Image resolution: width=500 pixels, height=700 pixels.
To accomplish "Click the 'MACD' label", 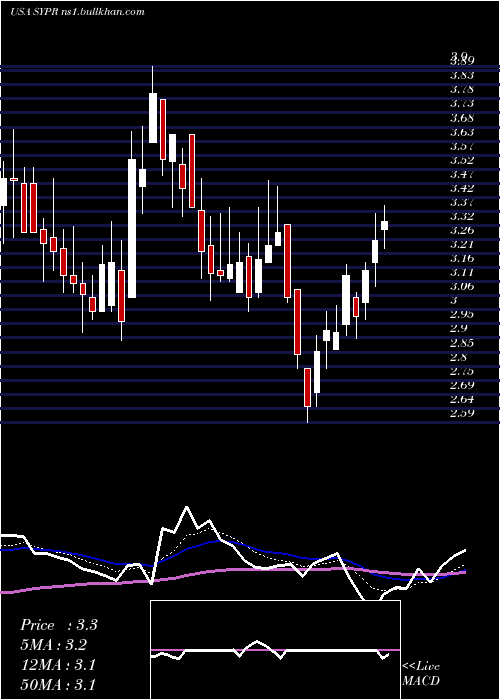I will [421, 681].
